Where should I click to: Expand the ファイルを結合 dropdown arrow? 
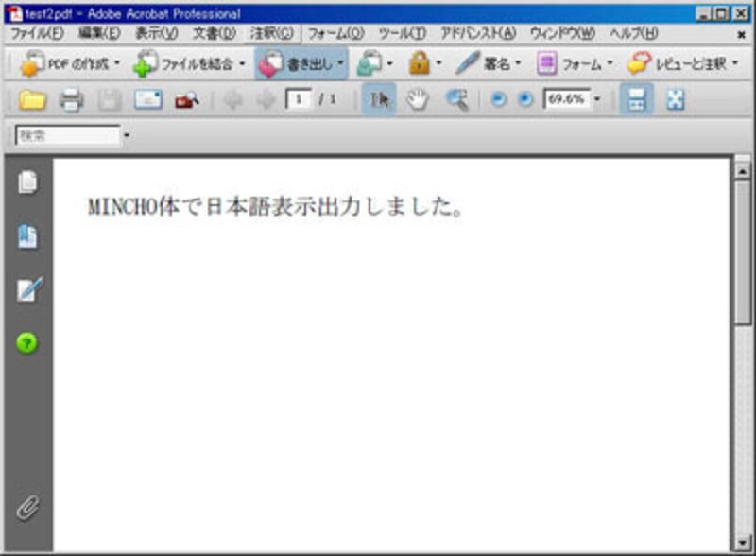(x=242, y=63)
